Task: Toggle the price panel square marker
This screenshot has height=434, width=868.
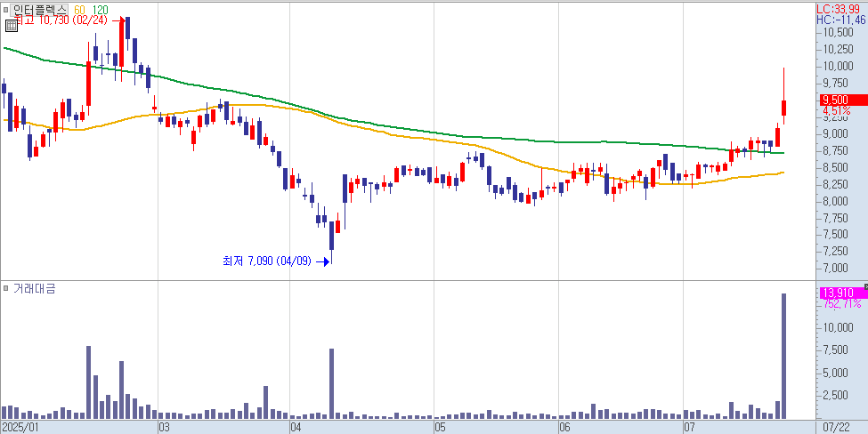Action: click(5, 9)
